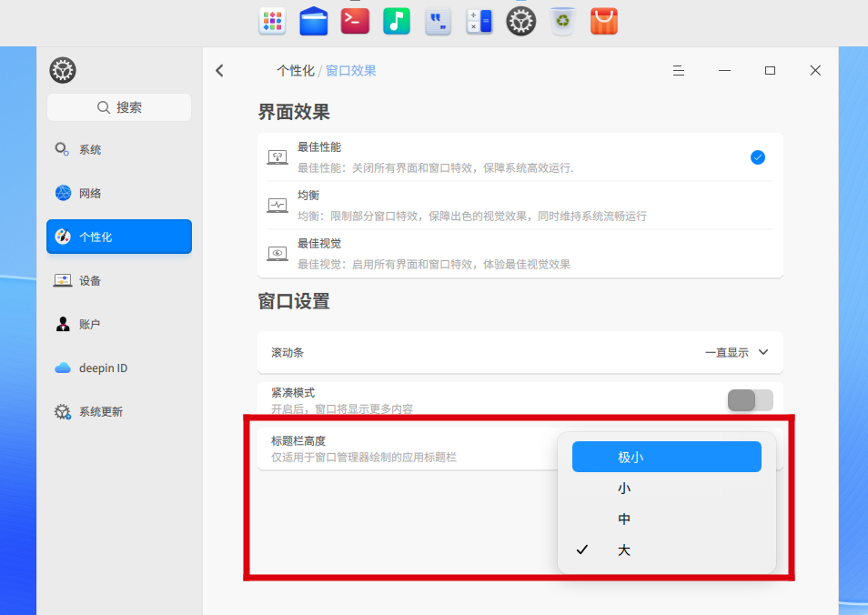Minimize the control center window
The height and width of the screenshot is (615, 868).
pos(724,70)
